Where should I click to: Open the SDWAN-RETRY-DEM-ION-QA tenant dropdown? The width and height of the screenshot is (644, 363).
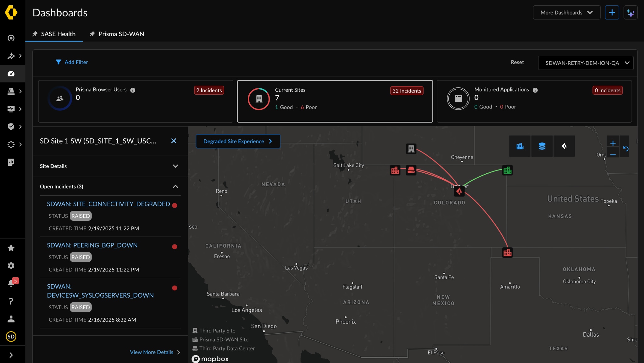point(586,63)
